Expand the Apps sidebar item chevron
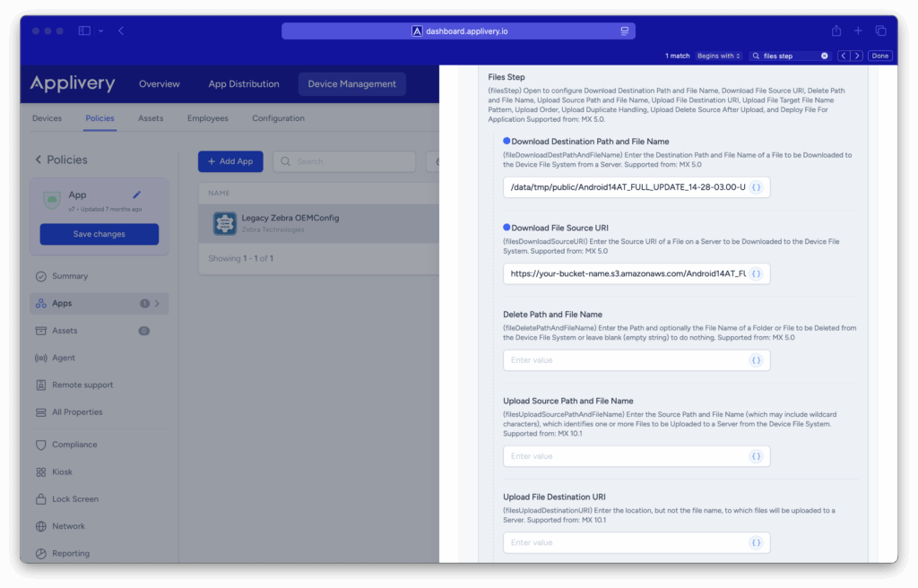Image resolution: width=918 pixels, height=588 pixels. 158,304
